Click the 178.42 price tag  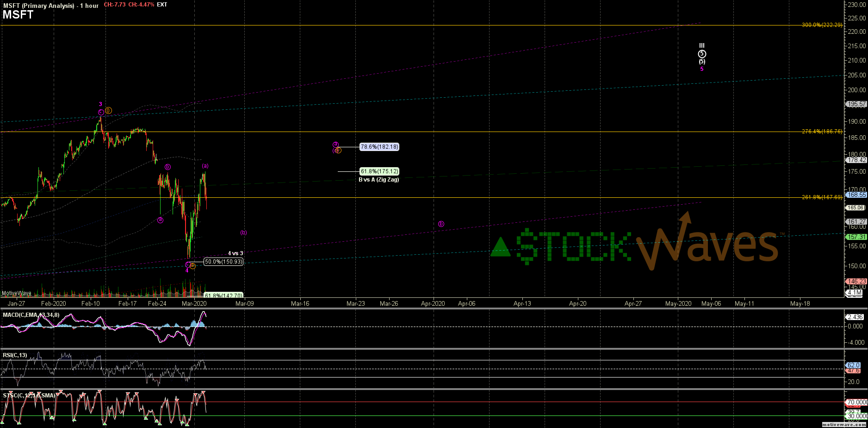click(x=856, y=160)
